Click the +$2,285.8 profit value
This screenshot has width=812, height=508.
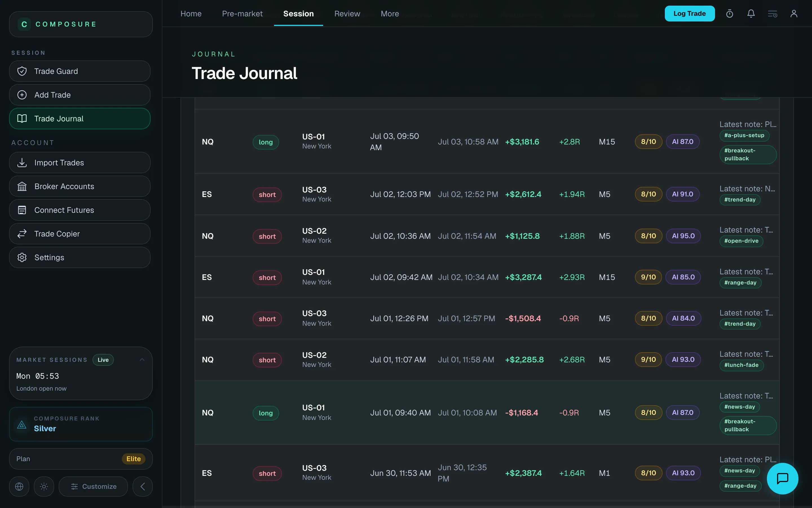(524, 360)
